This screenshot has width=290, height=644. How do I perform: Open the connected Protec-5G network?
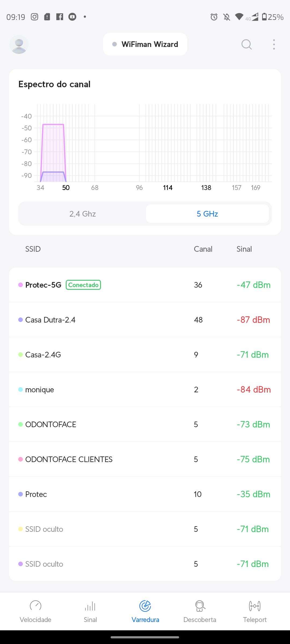[x=145, y=285]
